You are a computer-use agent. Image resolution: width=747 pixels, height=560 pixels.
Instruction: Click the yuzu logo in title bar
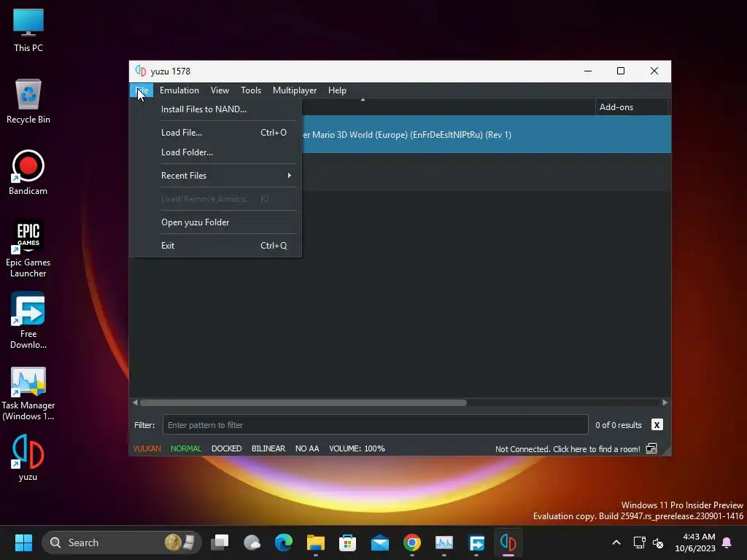(x=141, y=71)
